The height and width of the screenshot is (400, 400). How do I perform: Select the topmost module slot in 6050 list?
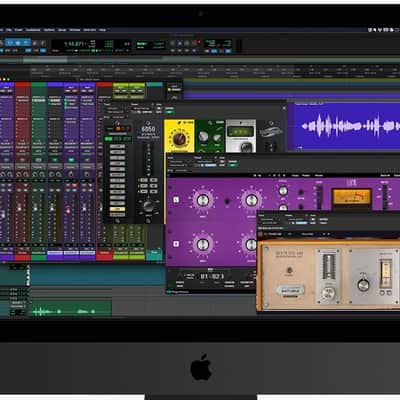coord(117,146)
